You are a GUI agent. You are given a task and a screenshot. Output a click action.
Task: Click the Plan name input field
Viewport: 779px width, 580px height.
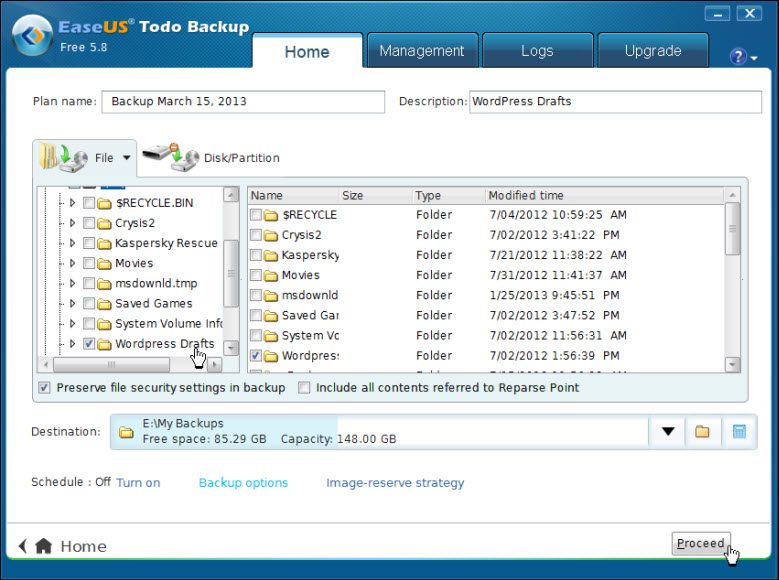tap(243, 101)
